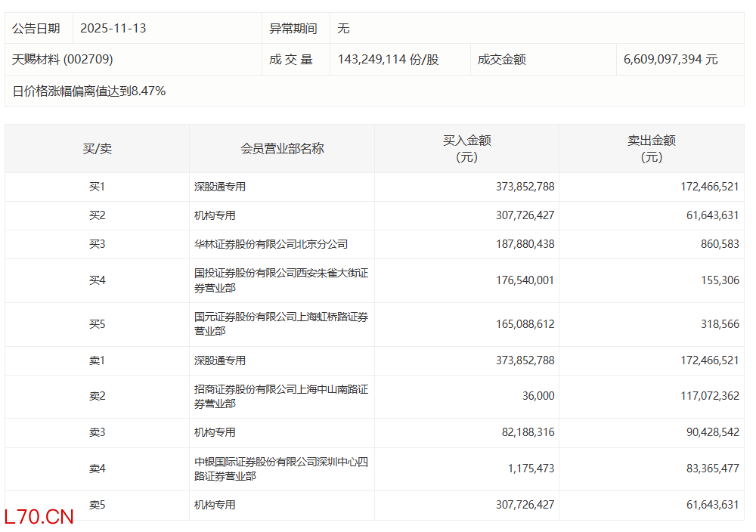Click the 买入金额 (元) column header
Viewport: 756px width, 532px height.
click(466, 149)
